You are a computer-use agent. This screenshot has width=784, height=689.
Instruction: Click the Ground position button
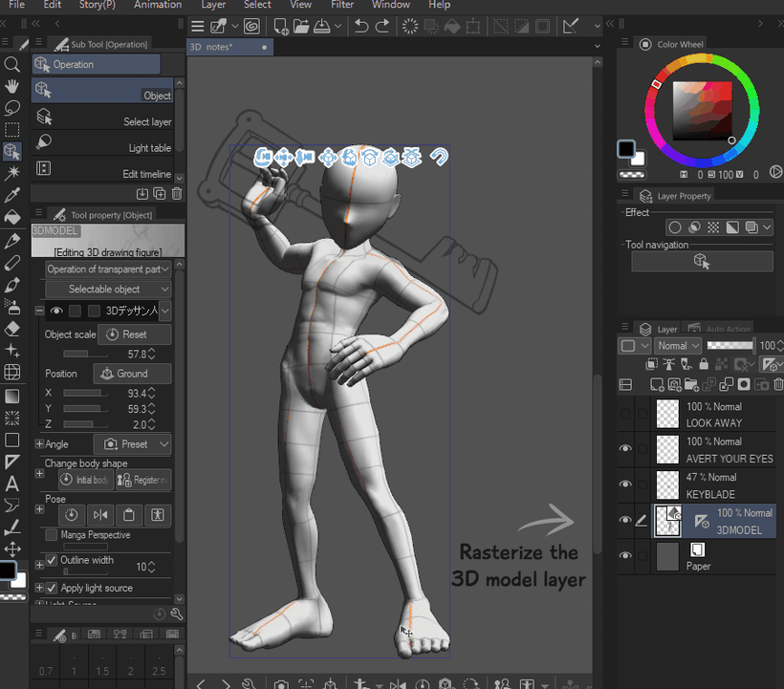(132, 374)
